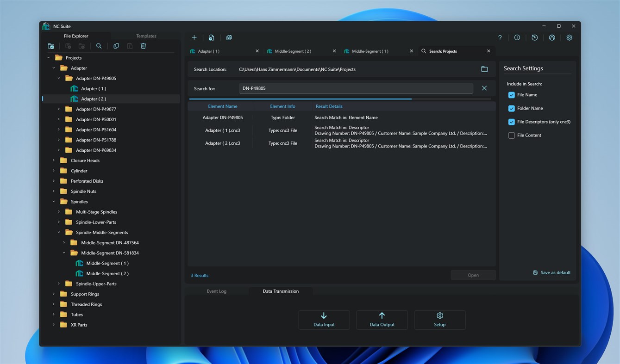Enable the File Content search checkbox
The width and height of the screenshot is (620, 364).
[x=511, y=135]
